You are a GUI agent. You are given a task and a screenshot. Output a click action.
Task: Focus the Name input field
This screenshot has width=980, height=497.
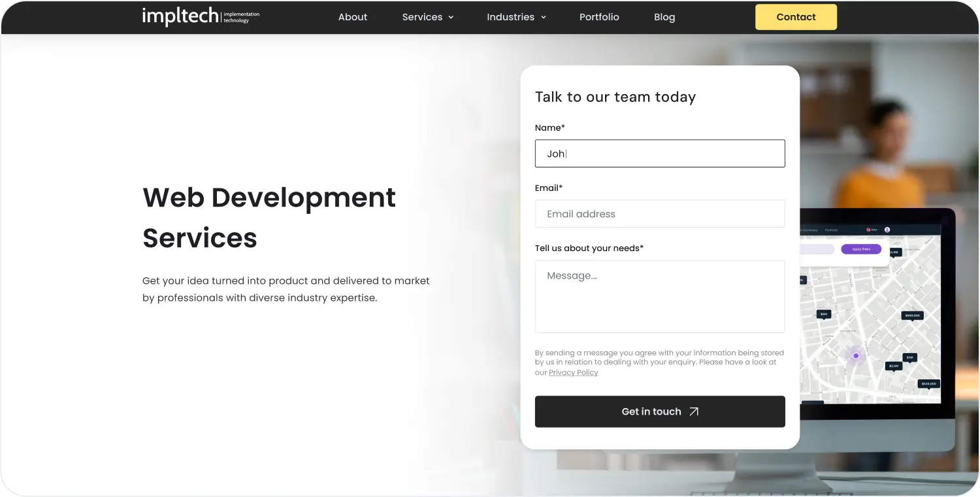click(x=659, y=154)
